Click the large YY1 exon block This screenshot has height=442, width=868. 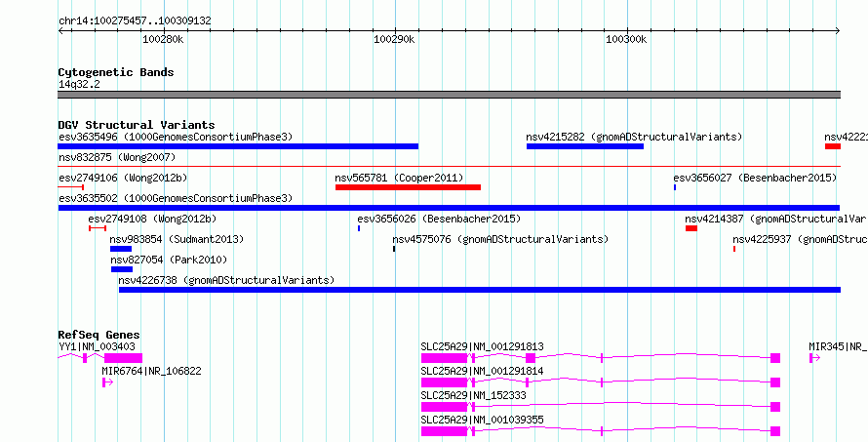click(x=124, y=358)
